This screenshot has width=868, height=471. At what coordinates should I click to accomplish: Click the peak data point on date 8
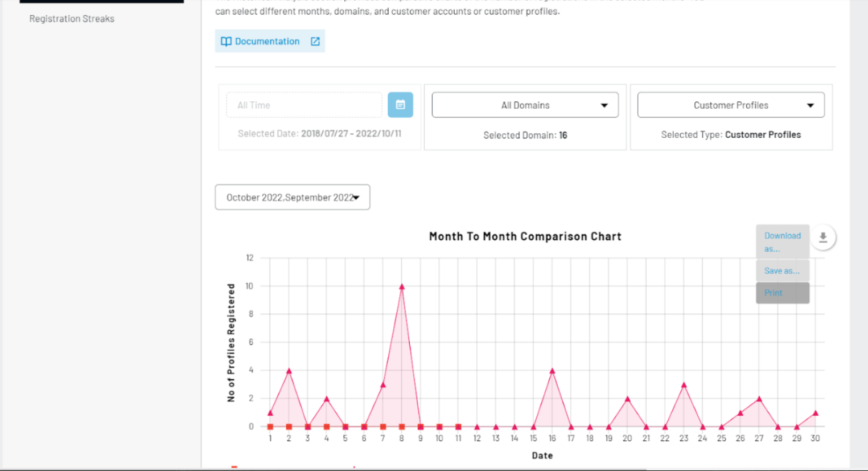(x=402, y=287)
